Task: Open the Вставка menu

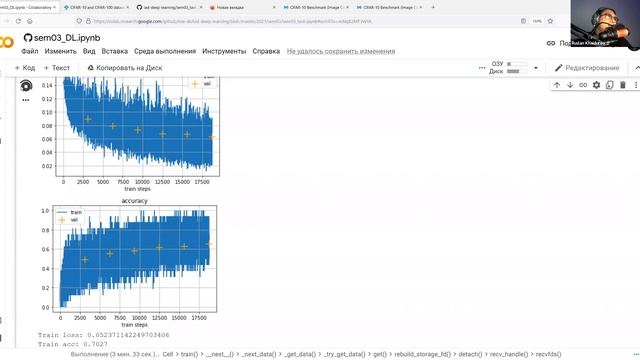Action: pos(115,51)
